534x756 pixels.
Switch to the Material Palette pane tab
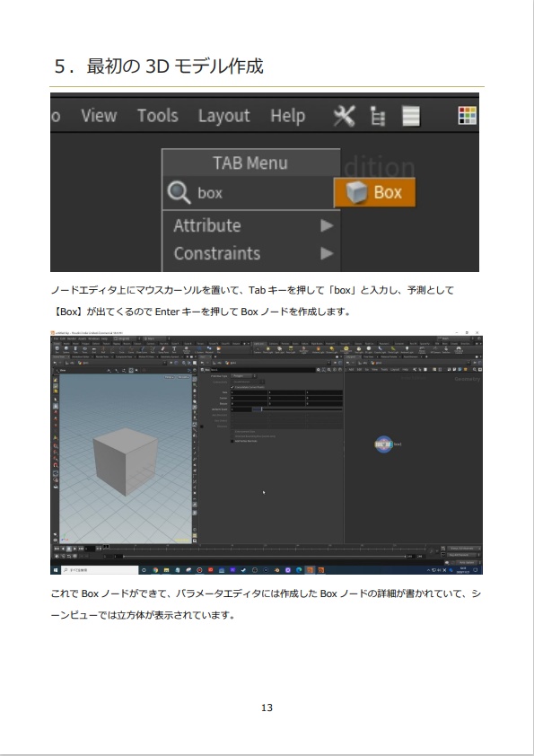click(390, 356)
